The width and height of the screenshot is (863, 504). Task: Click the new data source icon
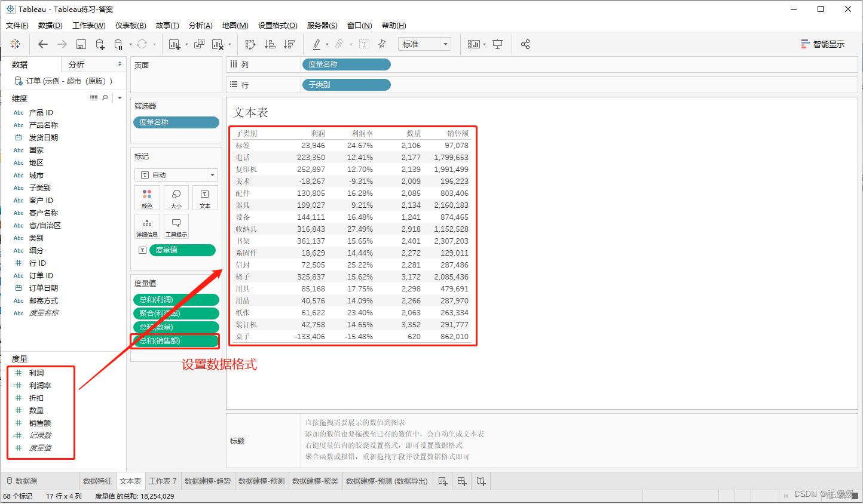(x=100, y=44)
